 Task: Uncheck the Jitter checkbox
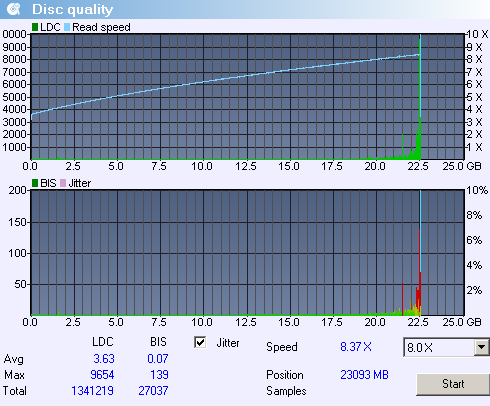[x=200, y=342]
